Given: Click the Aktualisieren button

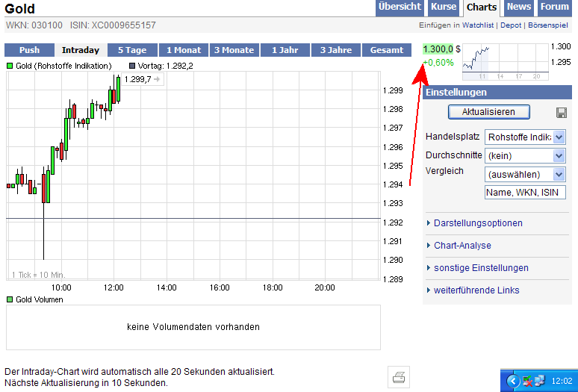Looking at the screenshot, I should [x=489, y=112].
